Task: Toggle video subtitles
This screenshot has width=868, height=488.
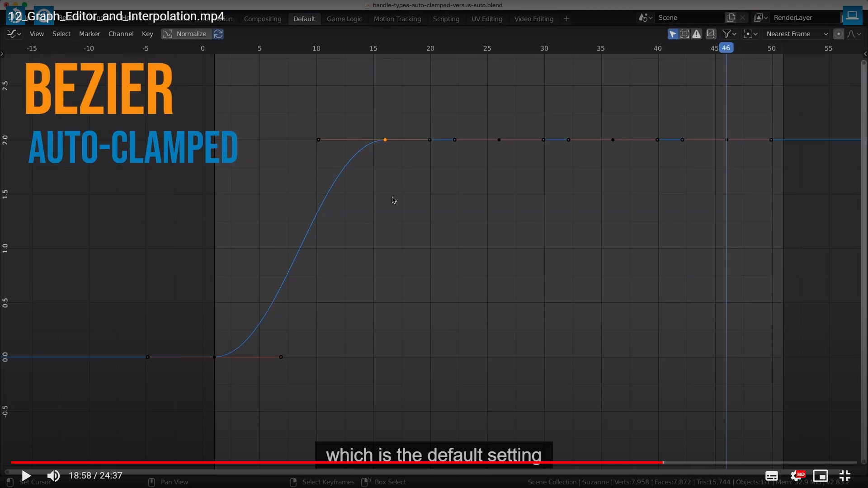Action: (x=771, y=476)
